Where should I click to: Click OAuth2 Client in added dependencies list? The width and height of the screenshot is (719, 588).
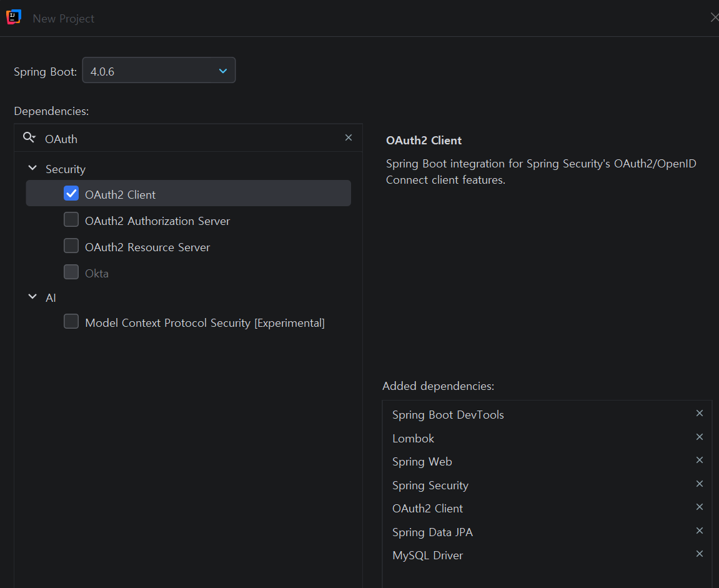(x=427, y=509)
